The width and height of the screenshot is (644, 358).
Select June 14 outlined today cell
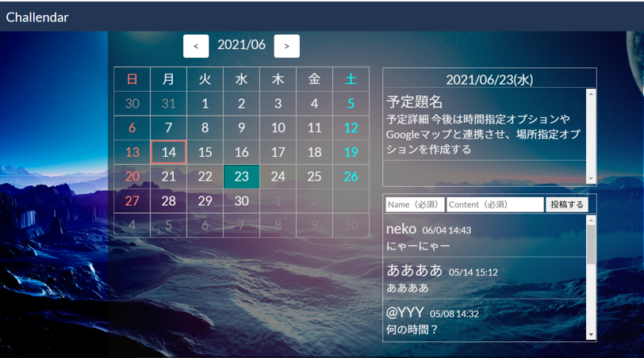click(x=168, y=152)
